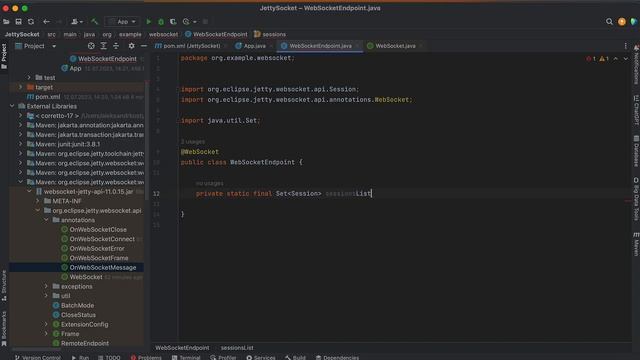
Task: Open Search Everywhere magnifier icon
Action: coord(609,22)
